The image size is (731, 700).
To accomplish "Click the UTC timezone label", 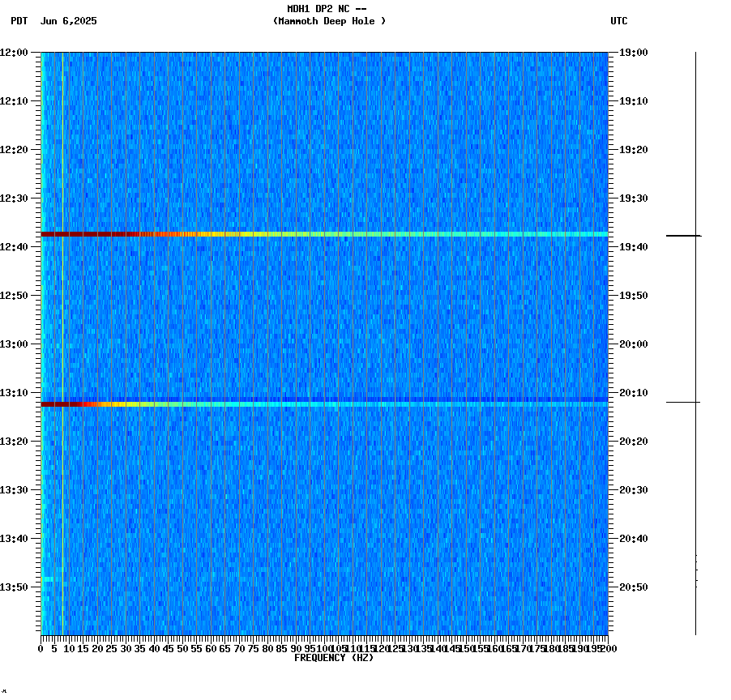I will (619, 22).
